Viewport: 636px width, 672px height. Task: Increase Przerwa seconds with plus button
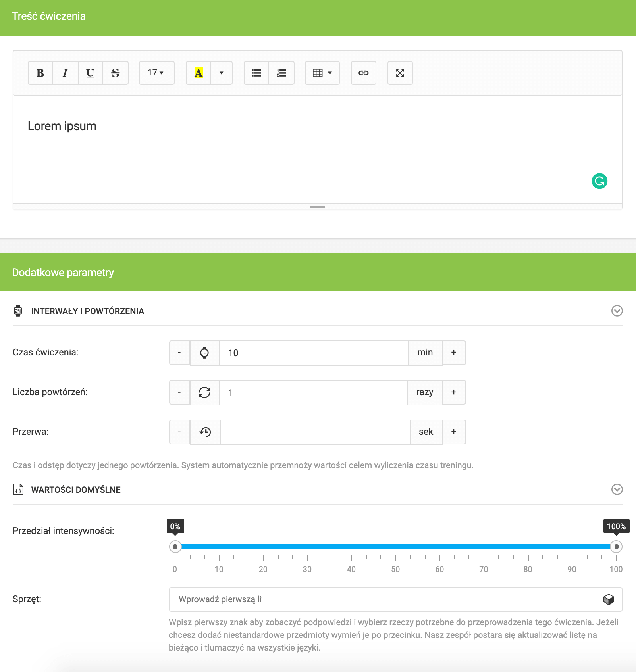(454, 432)
